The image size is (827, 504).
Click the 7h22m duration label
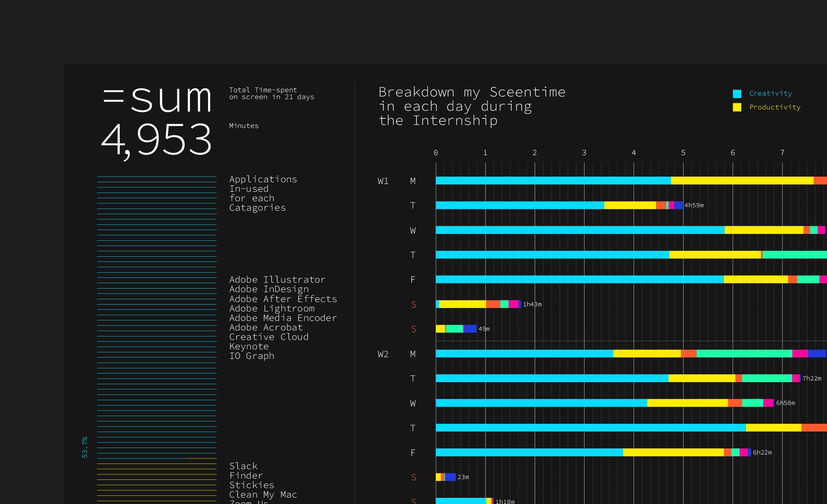[x=811, y=379]
